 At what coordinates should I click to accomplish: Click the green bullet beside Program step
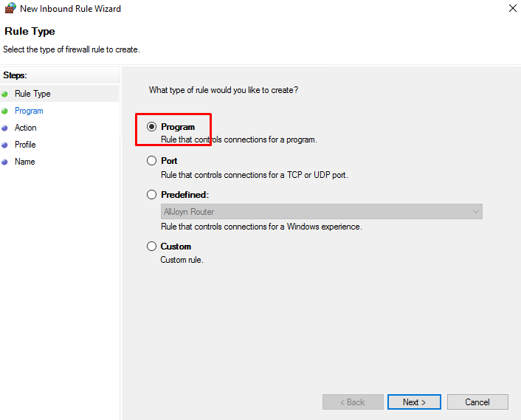coord(5,111)
